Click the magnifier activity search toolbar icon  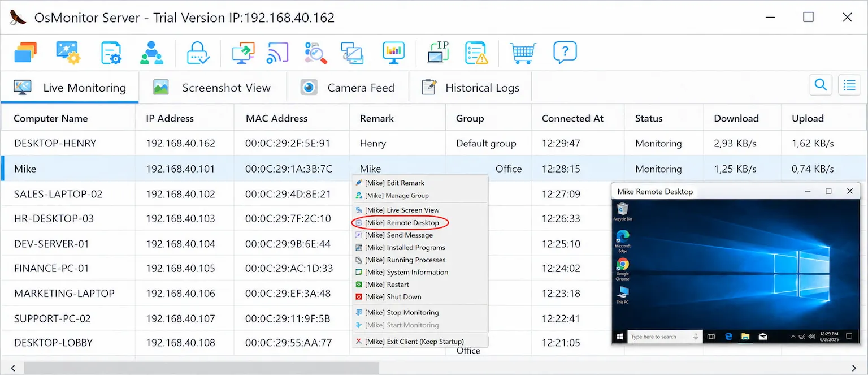[x=316, y=53]
